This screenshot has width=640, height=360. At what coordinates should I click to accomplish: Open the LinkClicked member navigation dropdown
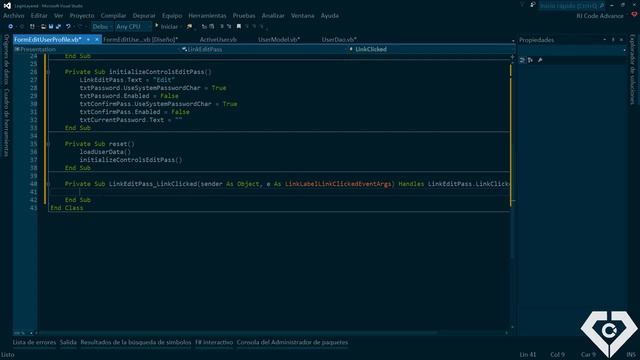coord(432,49)
